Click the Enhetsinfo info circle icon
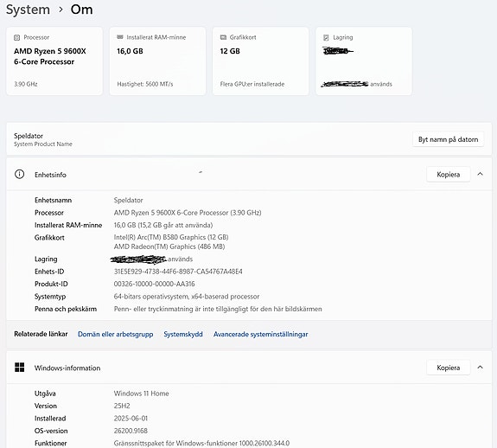 19,174
